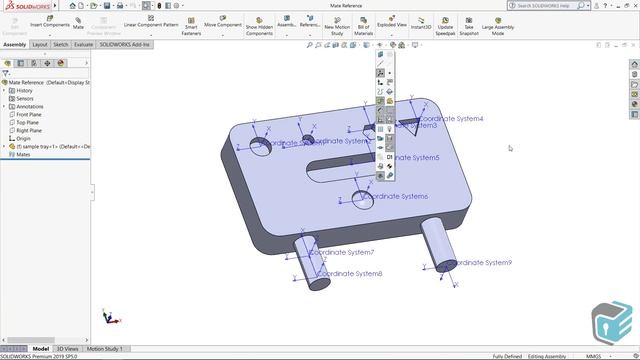Click Bill of Materials
This screenshot has width=640, height=360.
(363, 26)
